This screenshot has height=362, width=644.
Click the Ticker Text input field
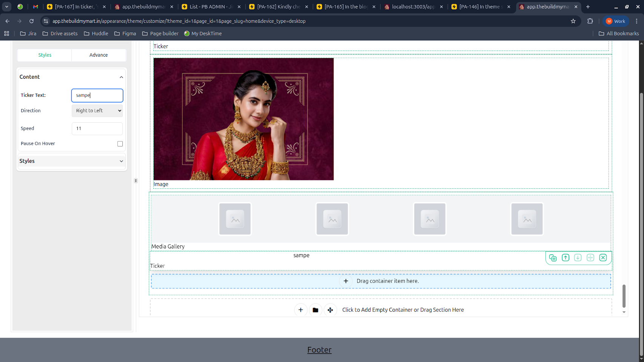97,96
